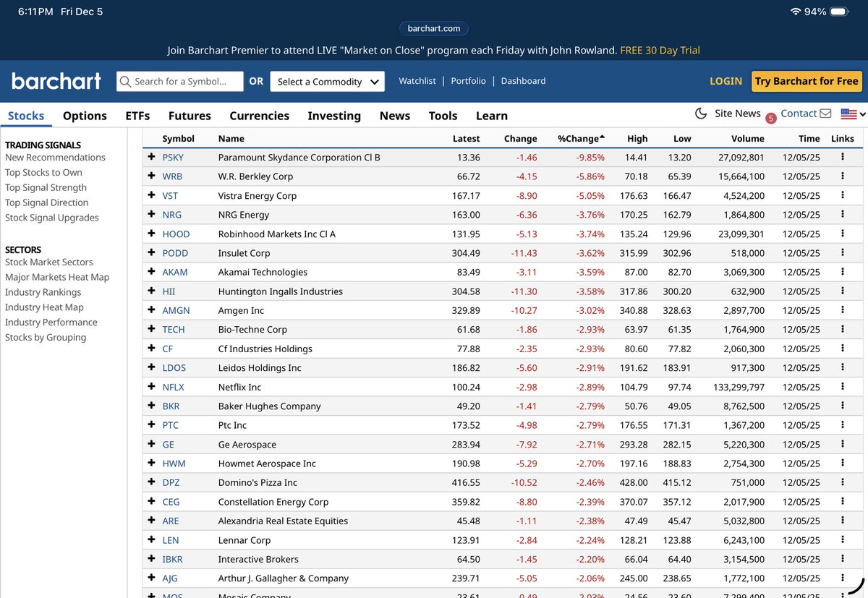Open the Links menu for NRG
The image size is (868, 598).
[x=843, y=215]
